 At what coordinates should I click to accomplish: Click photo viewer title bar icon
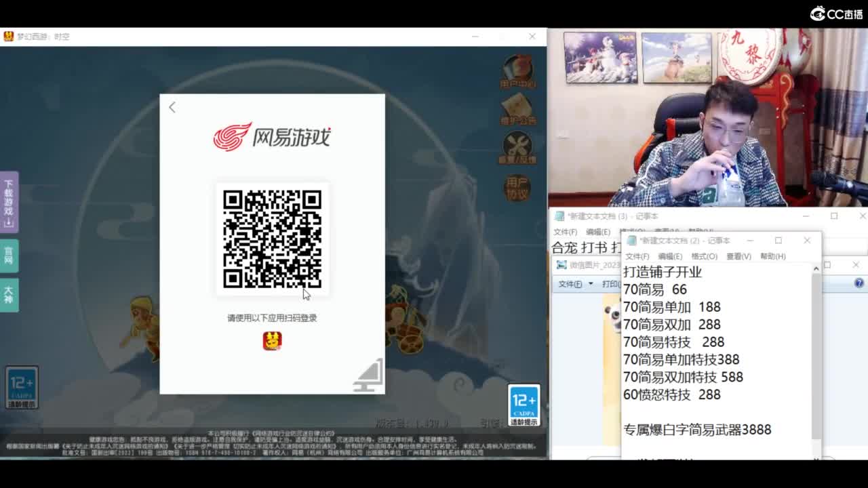pos(561,265)
